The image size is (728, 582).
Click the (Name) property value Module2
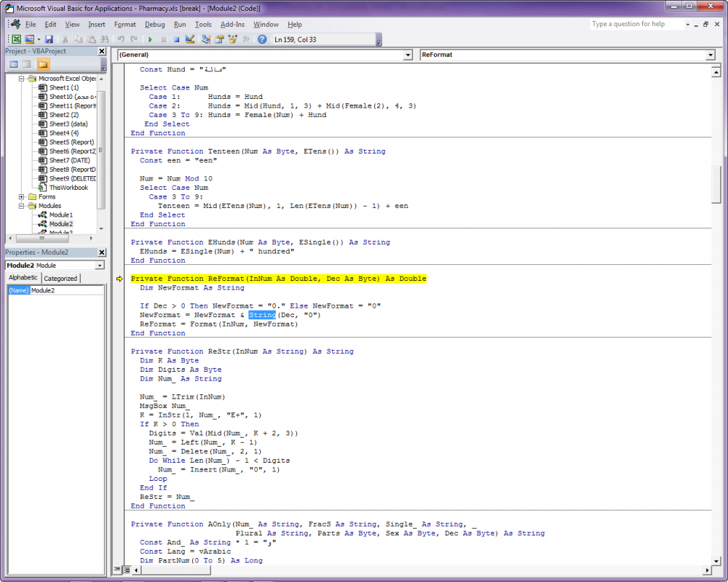pos(67,290)
